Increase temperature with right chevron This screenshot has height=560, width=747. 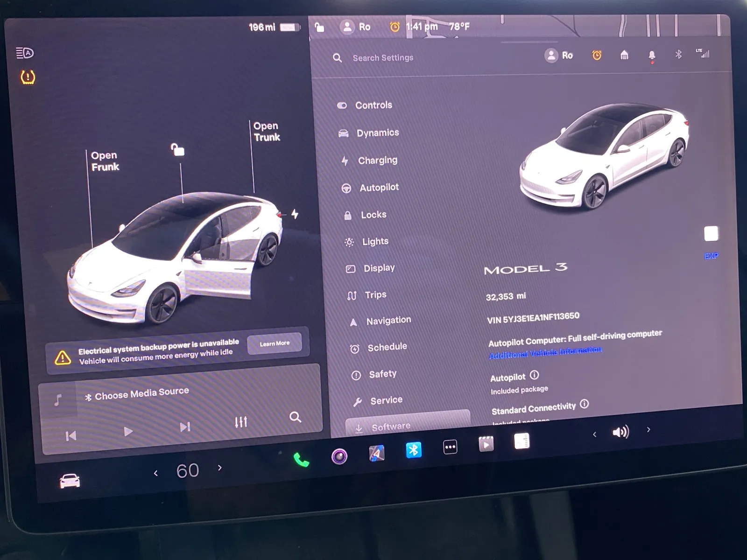pos(220,468)
